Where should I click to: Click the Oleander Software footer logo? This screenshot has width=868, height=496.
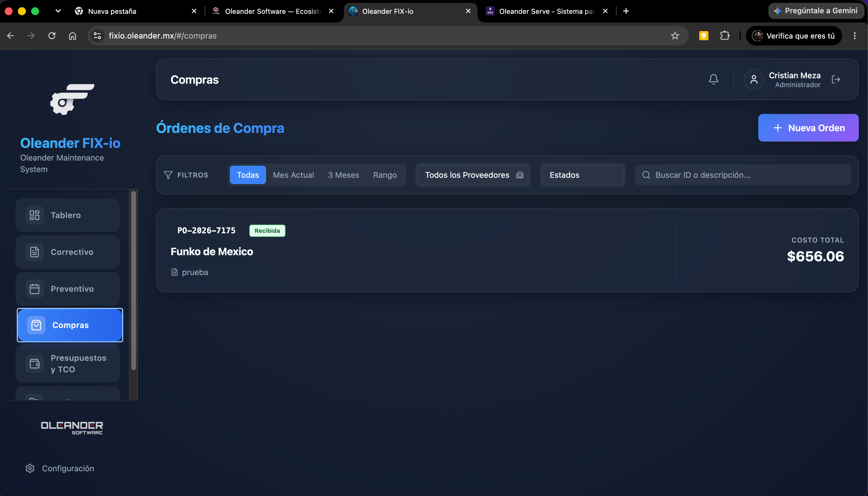pos(72,428)
